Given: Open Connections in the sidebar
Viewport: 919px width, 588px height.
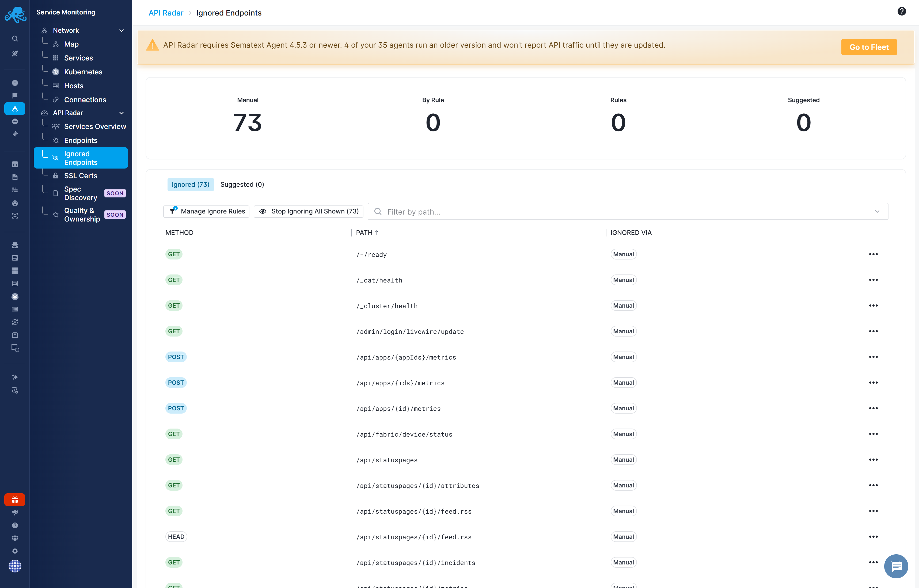Looking at the screenshot, I should (x=85, y=100).
